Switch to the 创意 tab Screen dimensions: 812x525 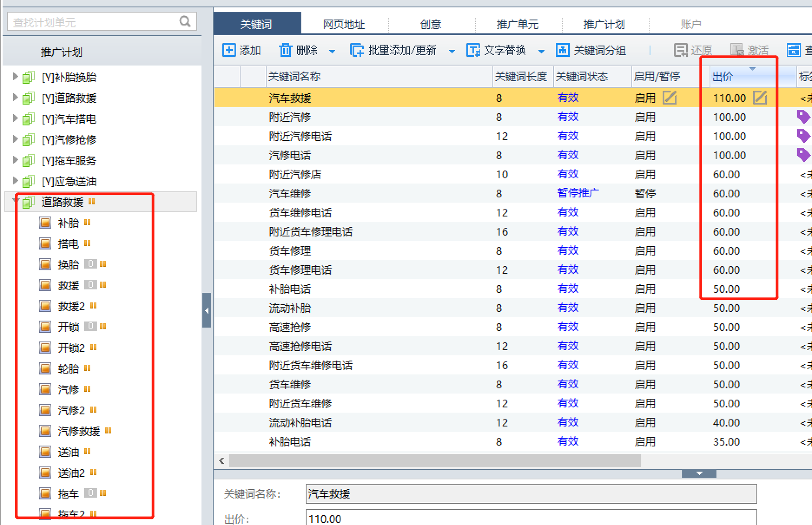point(431,24)
